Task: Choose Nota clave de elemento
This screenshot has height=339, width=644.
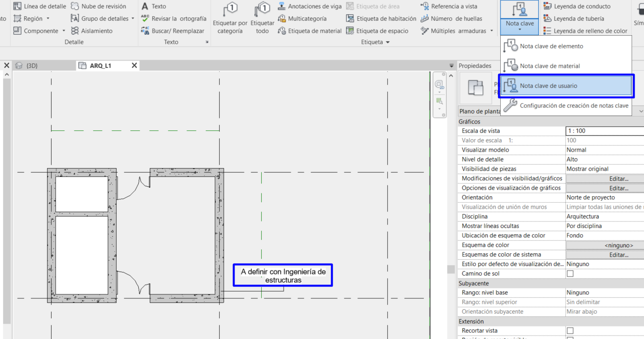Action: tap(566, 46)
